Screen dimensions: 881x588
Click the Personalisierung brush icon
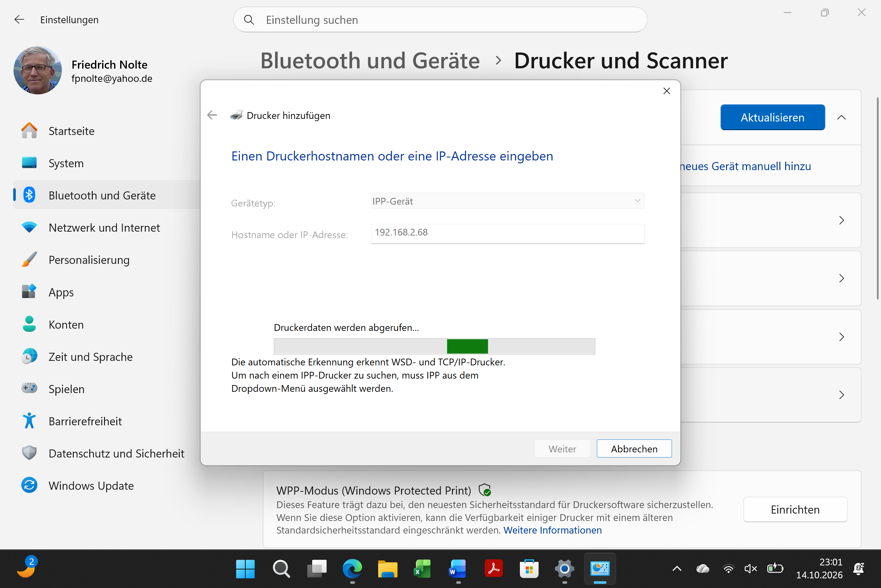pyautogui.click(x=29, y=259)
